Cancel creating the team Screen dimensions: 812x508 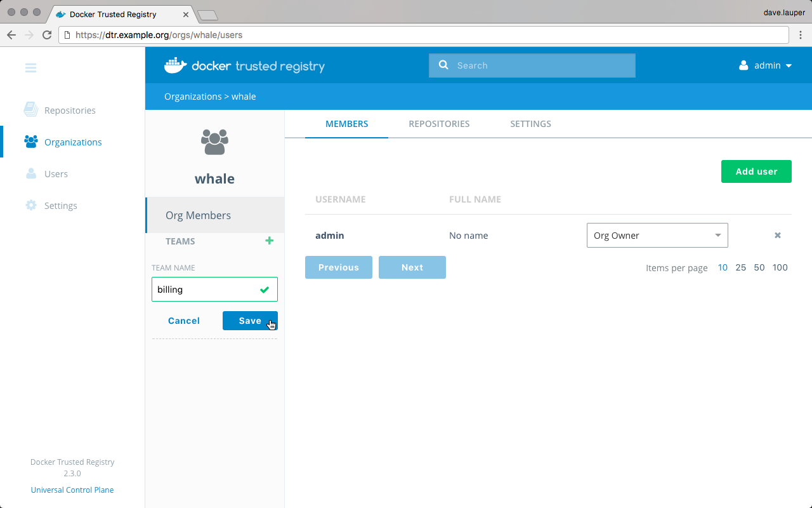click(184, 321)
